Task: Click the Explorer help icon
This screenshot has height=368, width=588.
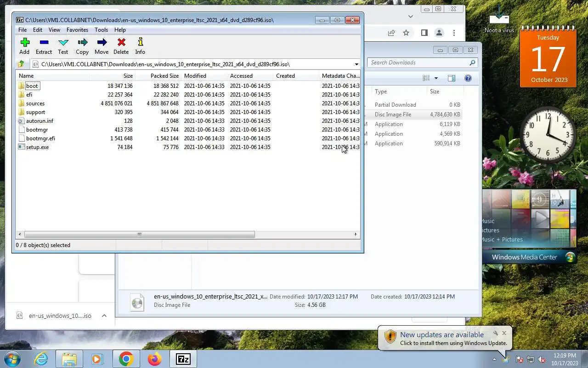Action: (x=468, y=78)
